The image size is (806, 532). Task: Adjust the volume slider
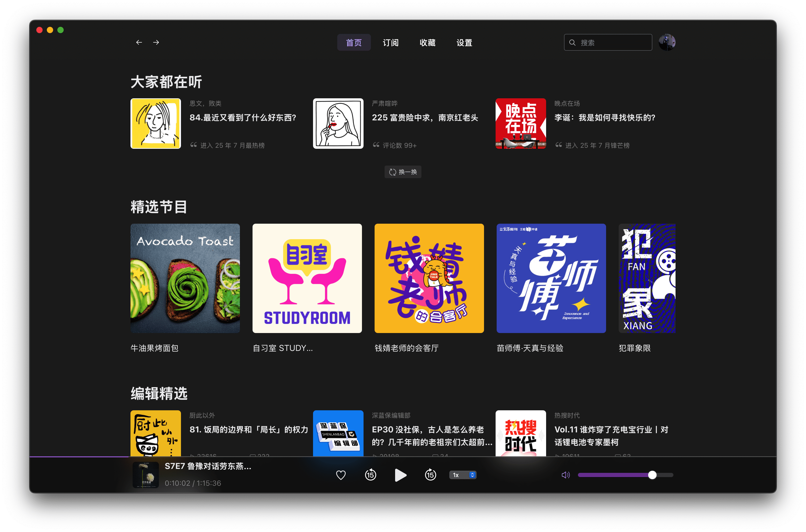(652, 475)
